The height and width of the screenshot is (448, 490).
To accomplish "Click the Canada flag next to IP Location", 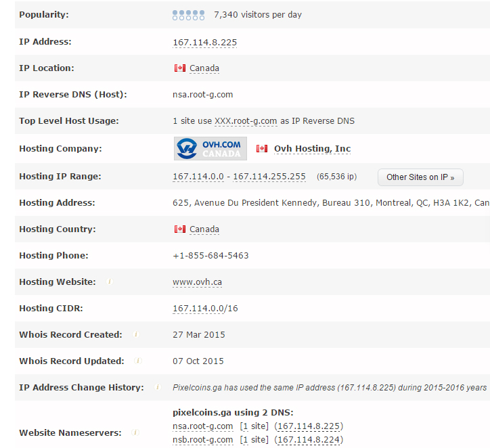I will [179, 68].
